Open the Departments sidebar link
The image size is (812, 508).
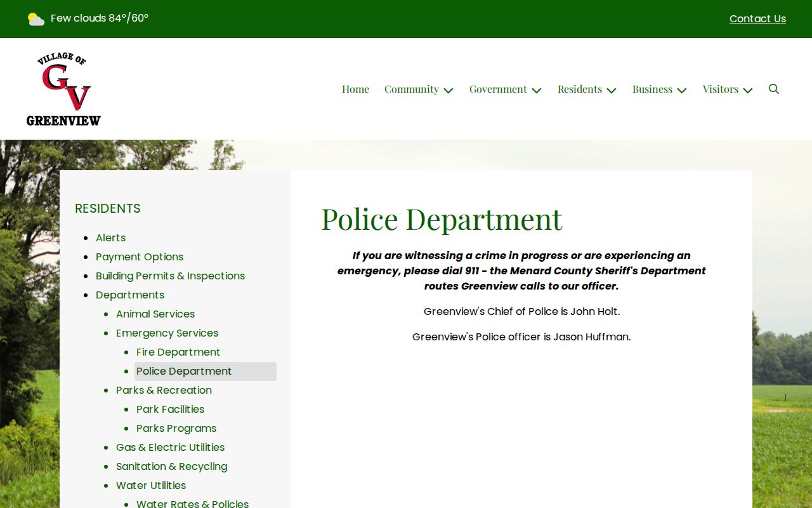[x=130, y=295]
